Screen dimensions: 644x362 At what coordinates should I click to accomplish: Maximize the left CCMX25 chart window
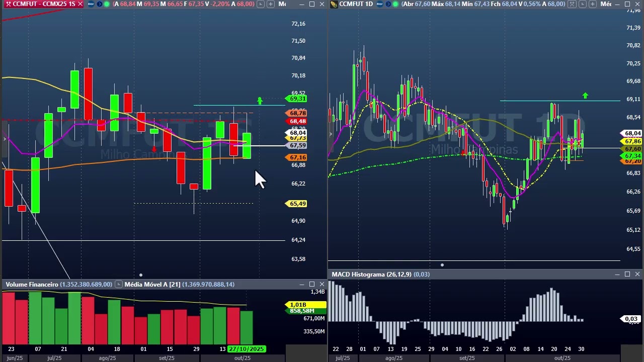pos(312,4)
